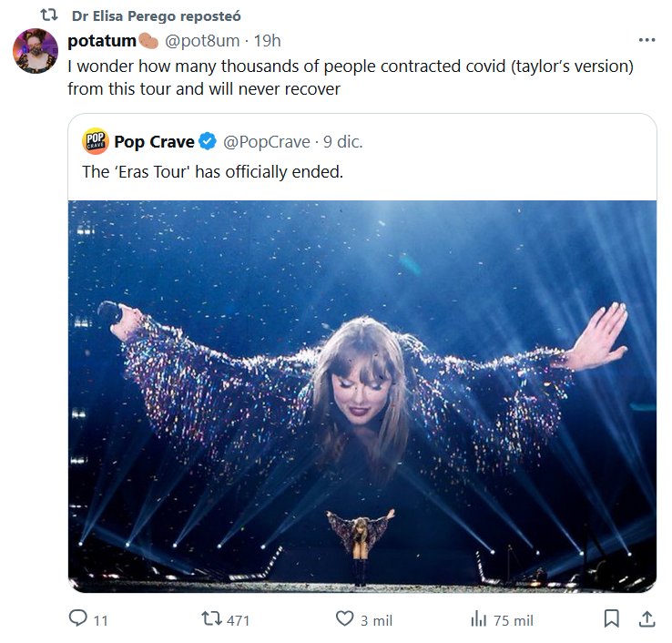Share tweet using upload arrow icon
The width and height of the screenshot is (672, 643).
(647, 619)
